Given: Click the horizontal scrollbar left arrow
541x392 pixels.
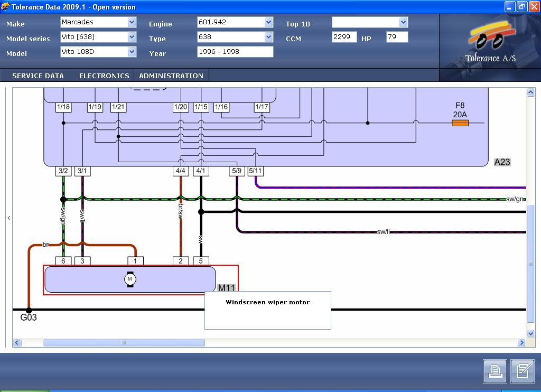Looking at the screenshot, I should (17, 343).
